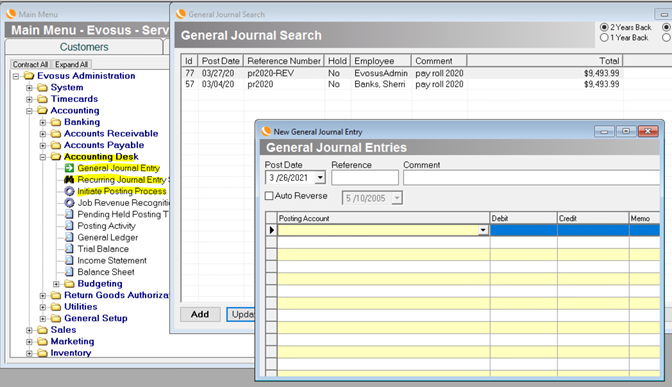Image resolution: width=672 pixels, height=387 pixels.
Task: Click the Accounts Payable folder icon
Action: coord(56,145)
